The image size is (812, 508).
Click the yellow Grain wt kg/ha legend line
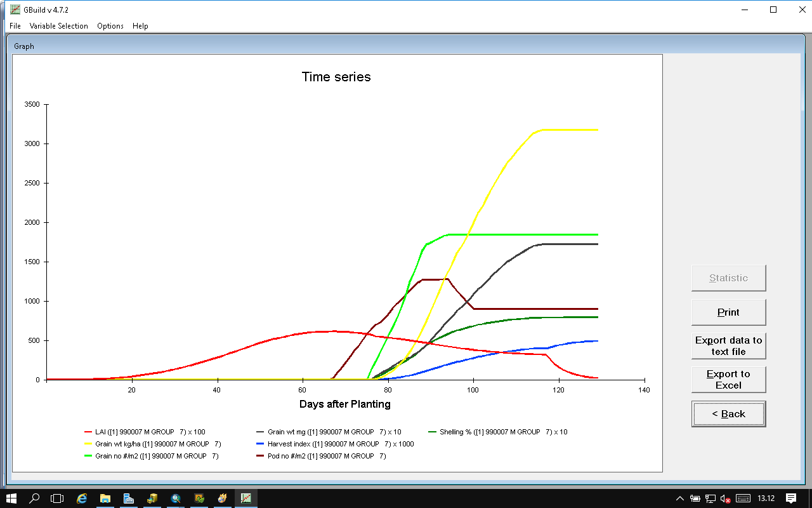coord(89,444)
